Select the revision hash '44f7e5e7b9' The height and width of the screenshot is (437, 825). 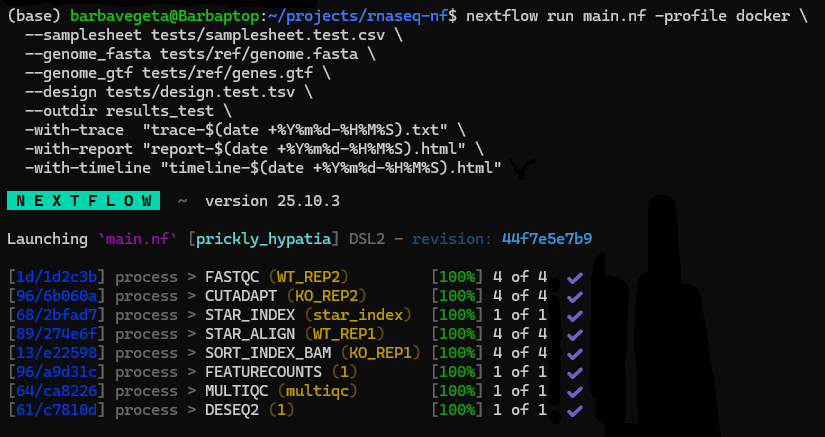(x=547, y=239)
